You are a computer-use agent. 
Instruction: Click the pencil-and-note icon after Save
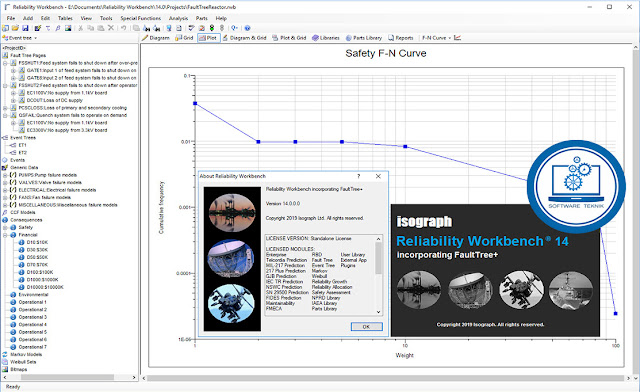[x=38, y=28]
